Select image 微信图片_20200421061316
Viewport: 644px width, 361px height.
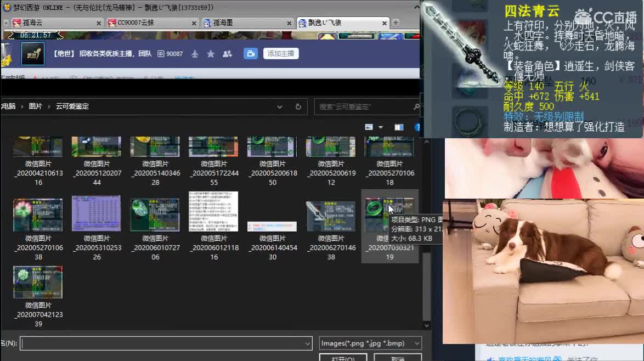tap(38, 161)
